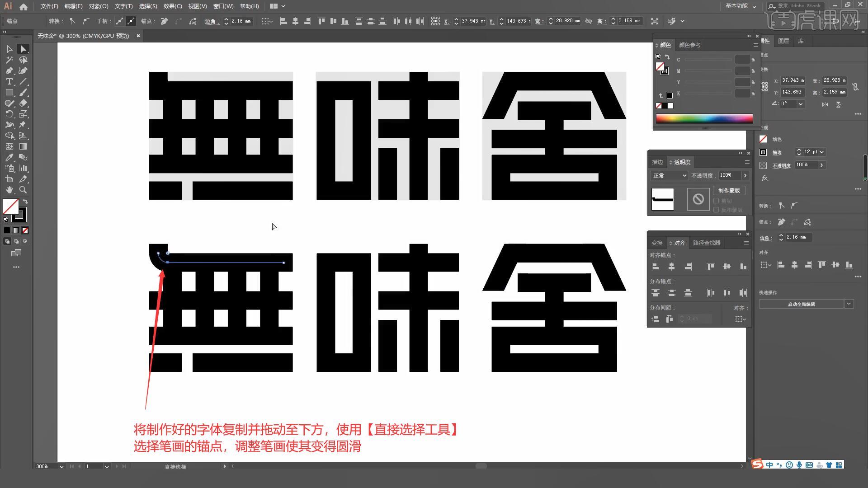Toggle the 反相蒙版 invert mask checkbox
Screen dimensions: 868x488
point(716,210)
